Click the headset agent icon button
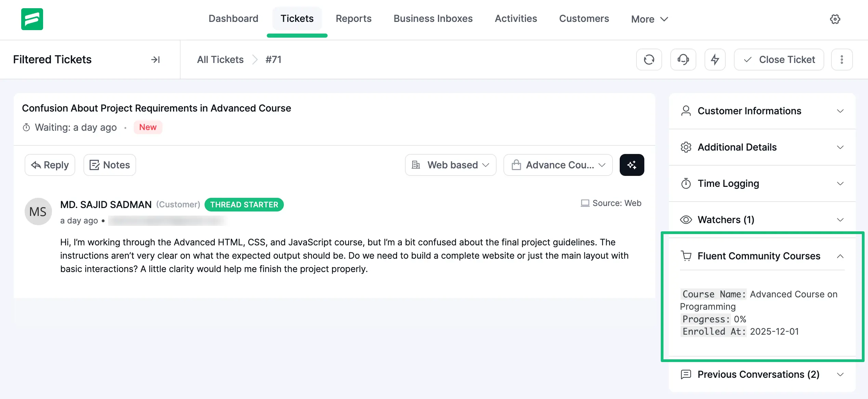868x399 pixels. coord(683,60)
